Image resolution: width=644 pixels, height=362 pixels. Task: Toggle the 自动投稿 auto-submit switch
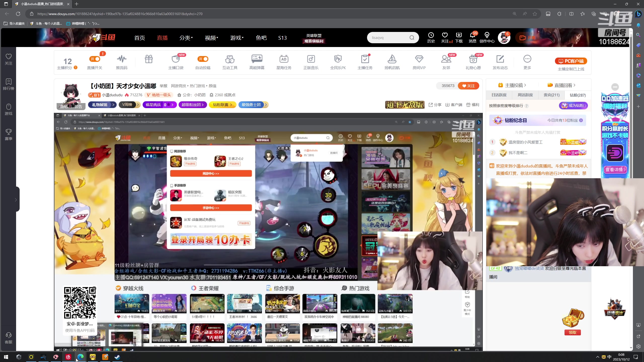pos(203,59)
